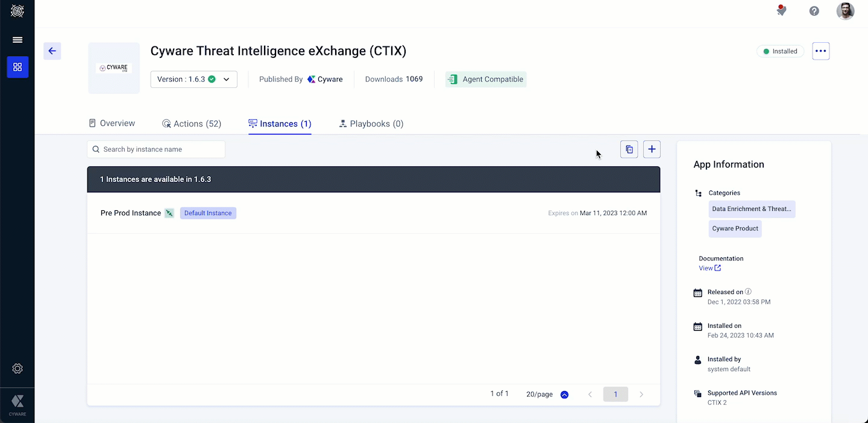Click the search by instance name field

point(157,149)
